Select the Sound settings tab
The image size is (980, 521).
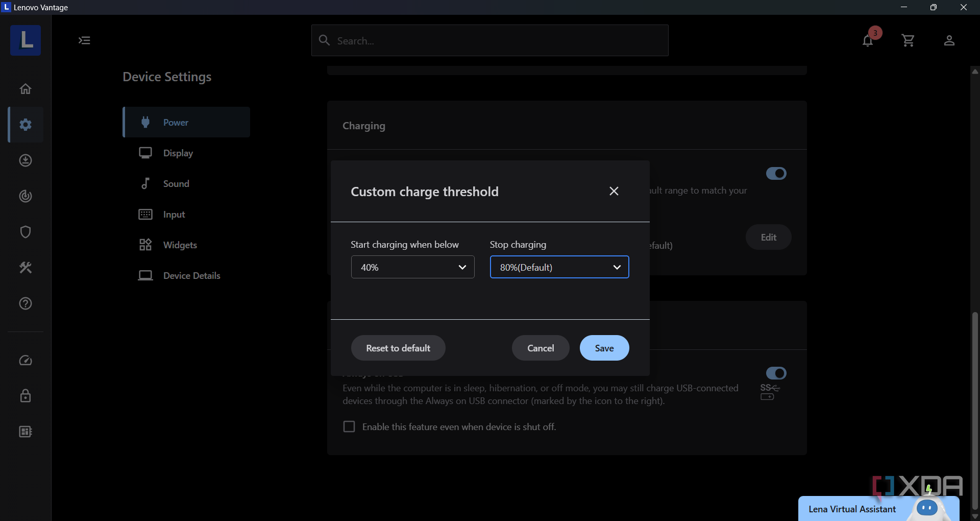coord(186,183)
